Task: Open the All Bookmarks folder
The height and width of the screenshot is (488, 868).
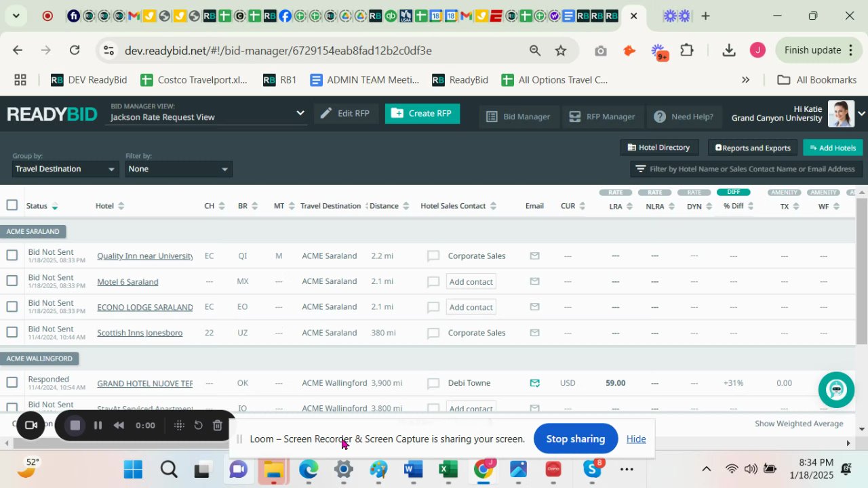Action: coord(817,80)
